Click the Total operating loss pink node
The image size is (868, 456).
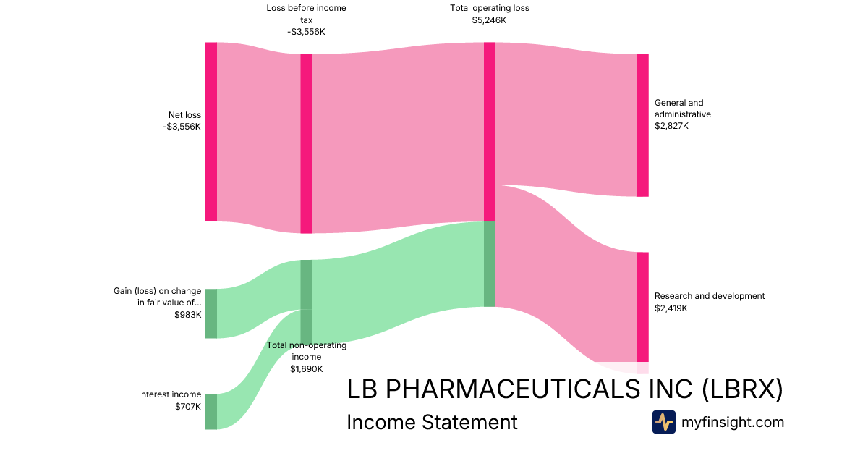tap(490, 132)
